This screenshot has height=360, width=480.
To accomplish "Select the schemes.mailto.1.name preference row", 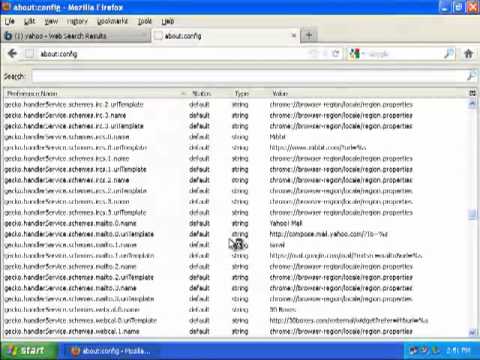I will (236, 245).
